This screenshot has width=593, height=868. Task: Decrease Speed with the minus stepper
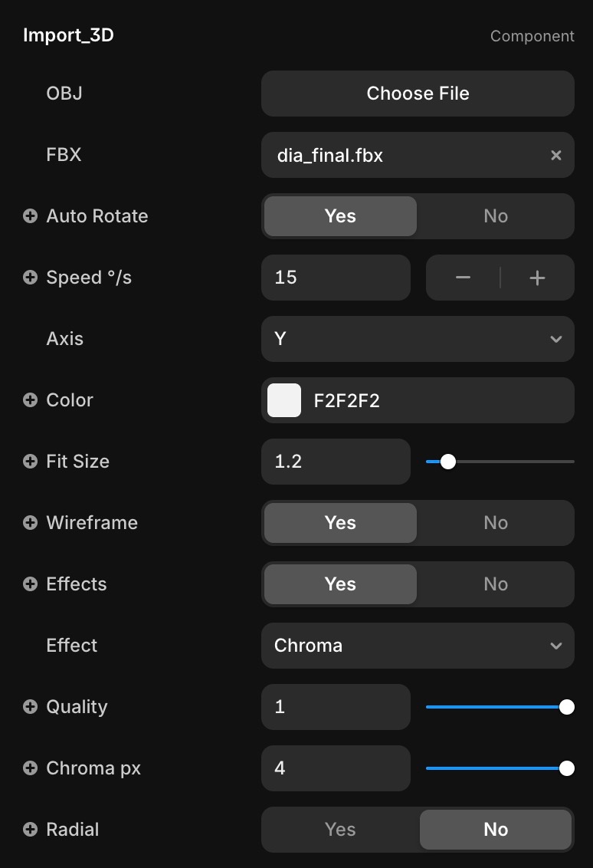[463, 278]
